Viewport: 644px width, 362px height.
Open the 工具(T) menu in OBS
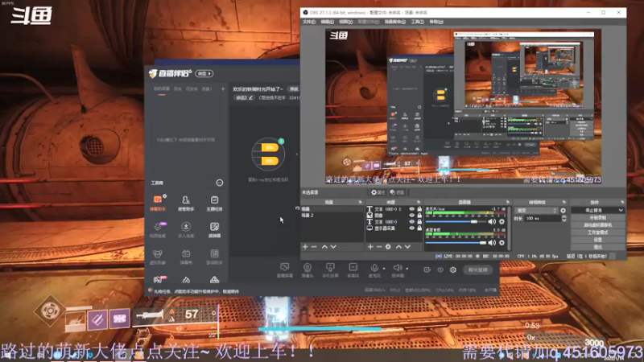[417, 22]
